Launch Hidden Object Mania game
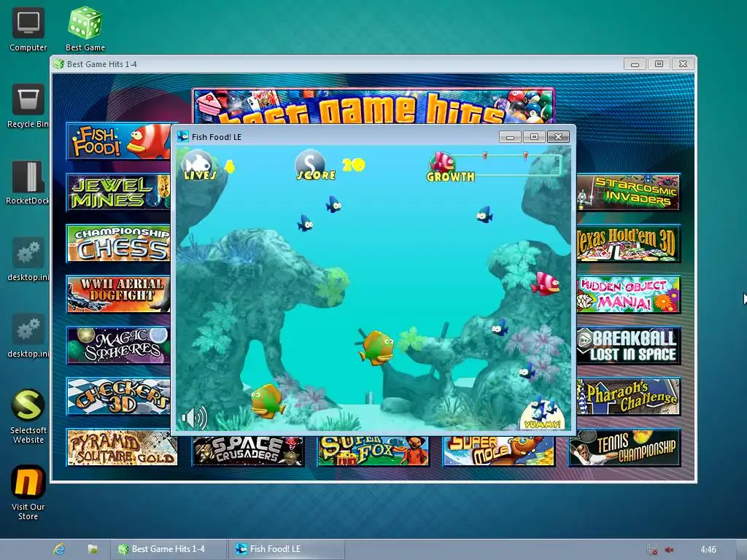747x560 pixels. (628, 295)
